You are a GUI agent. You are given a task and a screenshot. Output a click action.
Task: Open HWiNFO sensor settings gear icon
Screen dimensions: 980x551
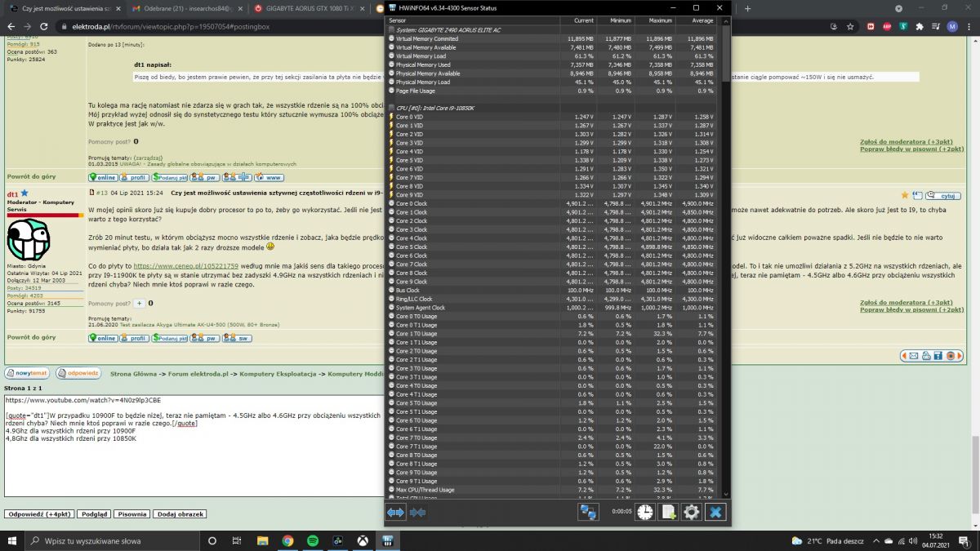tap(692, 512)
